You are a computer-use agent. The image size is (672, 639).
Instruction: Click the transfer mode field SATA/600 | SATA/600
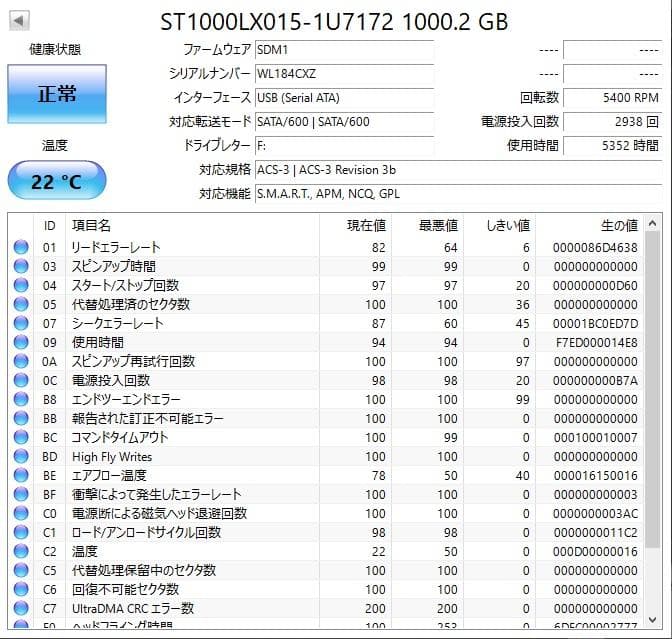pos(344,122)
